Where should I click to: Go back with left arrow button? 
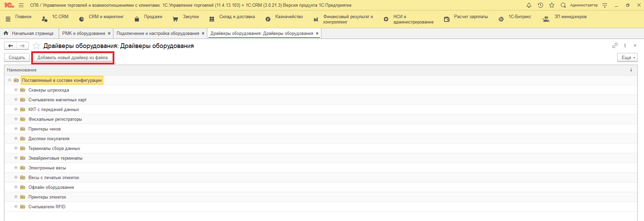pos(10,46)
